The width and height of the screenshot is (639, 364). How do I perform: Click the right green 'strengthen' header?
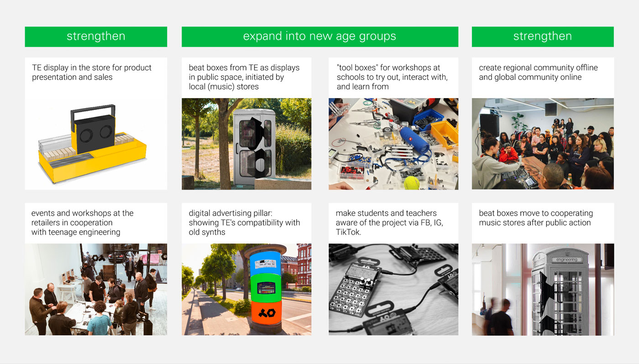(543, 36)
